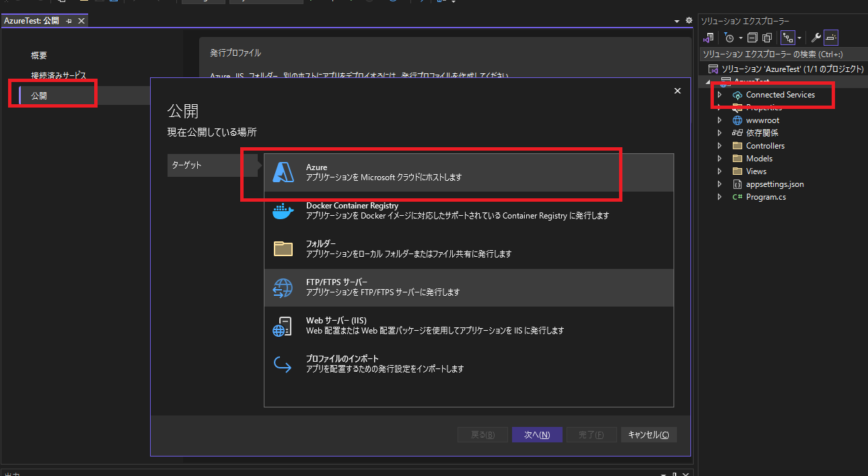This screenshot has height=476, width=868.
Task: Expand the wwwroot node
Action: 719,120
